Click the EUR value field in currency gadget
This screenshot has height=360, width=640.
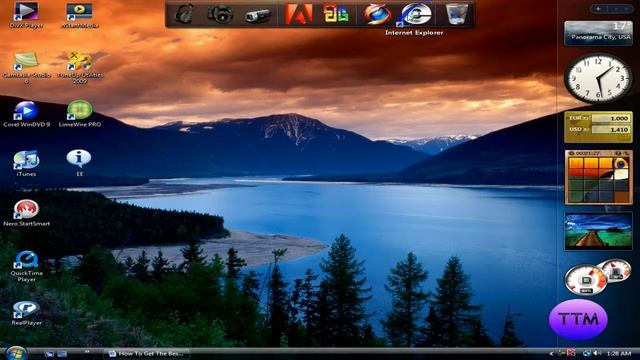click(x=611, y=118)
